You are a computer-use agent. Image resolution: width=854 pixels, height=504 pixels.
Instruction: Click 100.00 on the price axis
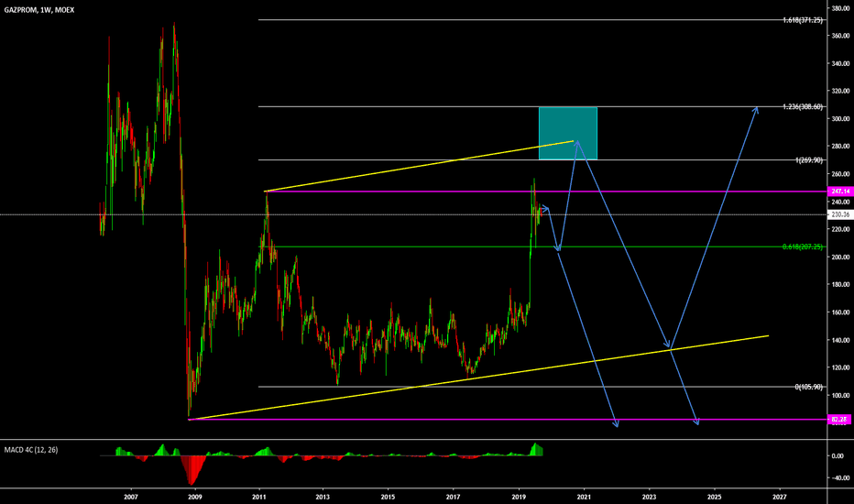[x=841, y=396]
